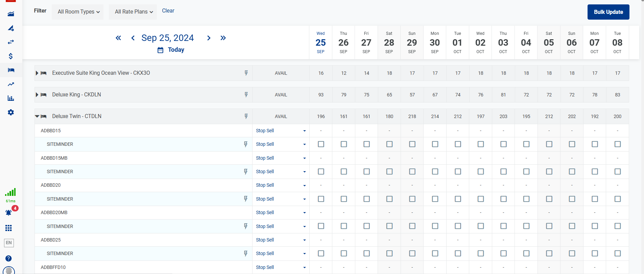Switch language using the EN selector

(x=9, y=243)
